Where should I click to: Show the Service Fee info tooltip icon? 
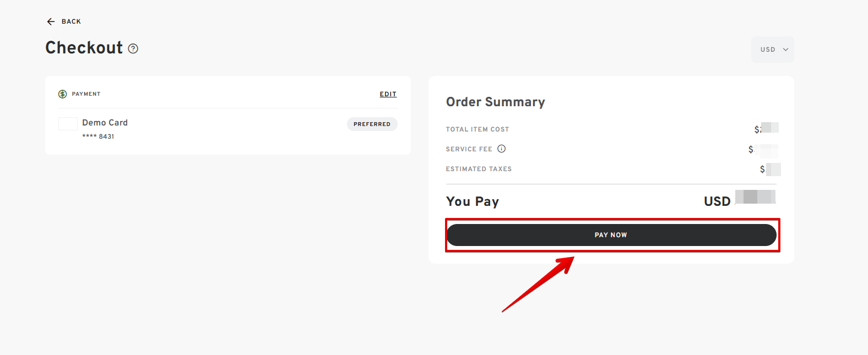(x=501, y=149)
